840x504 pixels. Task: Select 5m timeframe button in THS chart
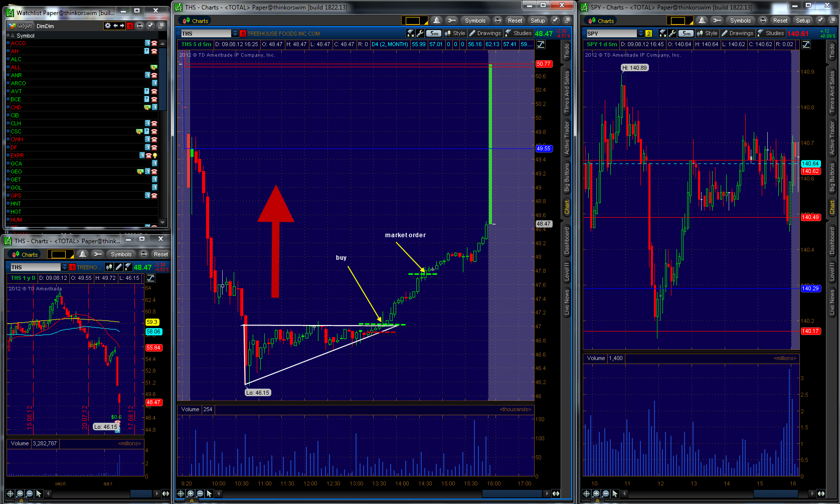click(x=433, y=34)
